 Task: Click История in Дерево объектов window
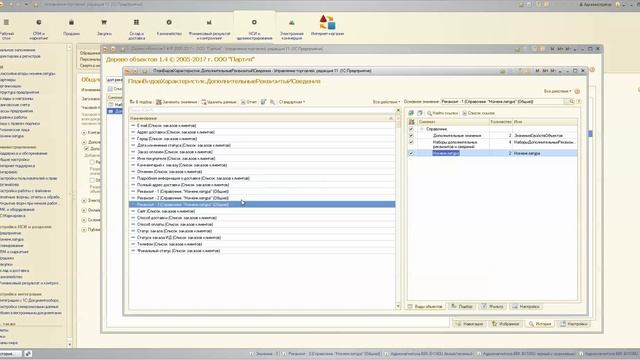[x=540, y=324]
